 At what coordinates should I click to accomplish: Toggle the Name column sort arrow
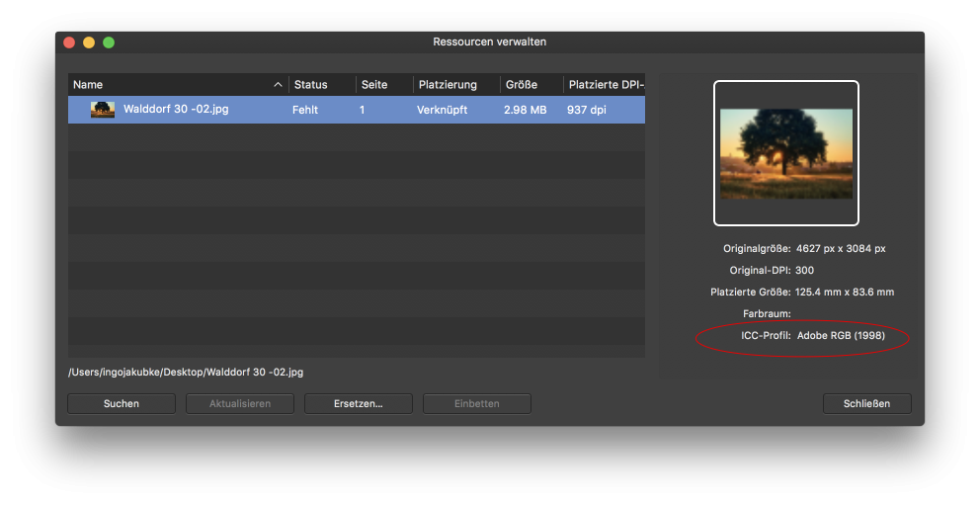pos(279,85)
